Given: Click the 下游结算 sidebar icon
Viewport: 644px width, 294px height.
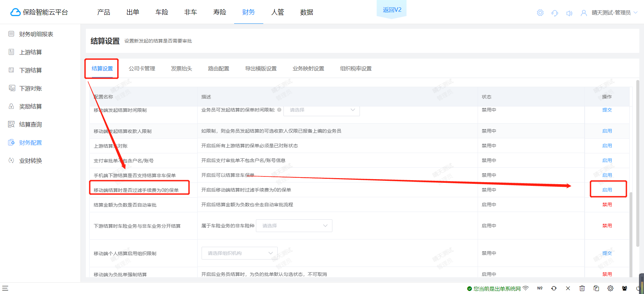Looking at the screenshot, I should (11, 70).
